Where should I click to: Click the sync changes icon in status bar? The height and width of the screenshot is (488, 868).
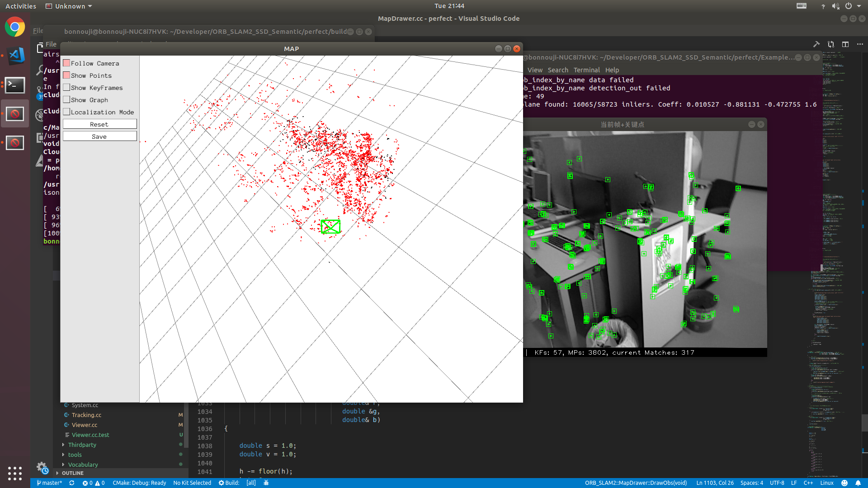coord(71,483)
